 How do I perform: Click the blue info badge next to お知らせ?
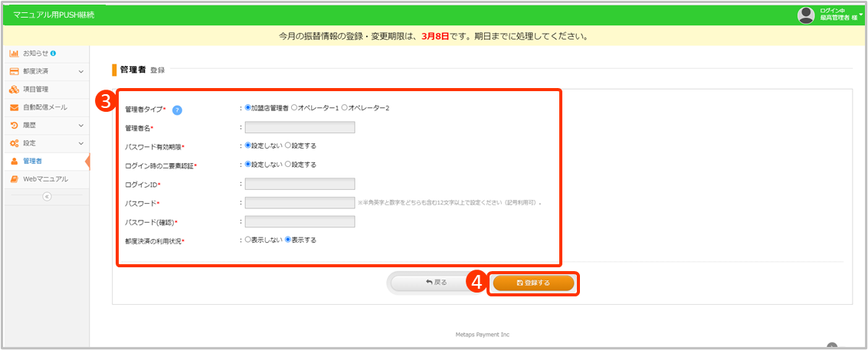point(53,53)
